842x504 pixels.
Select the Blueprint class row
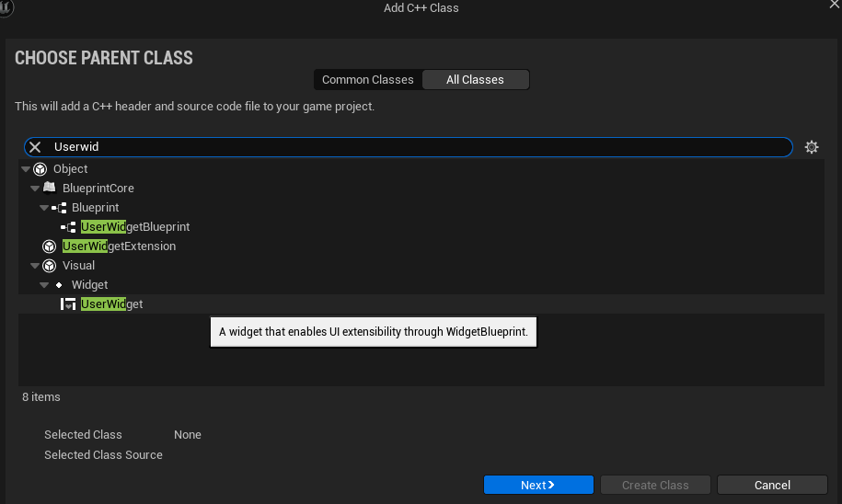click(421, 208)
